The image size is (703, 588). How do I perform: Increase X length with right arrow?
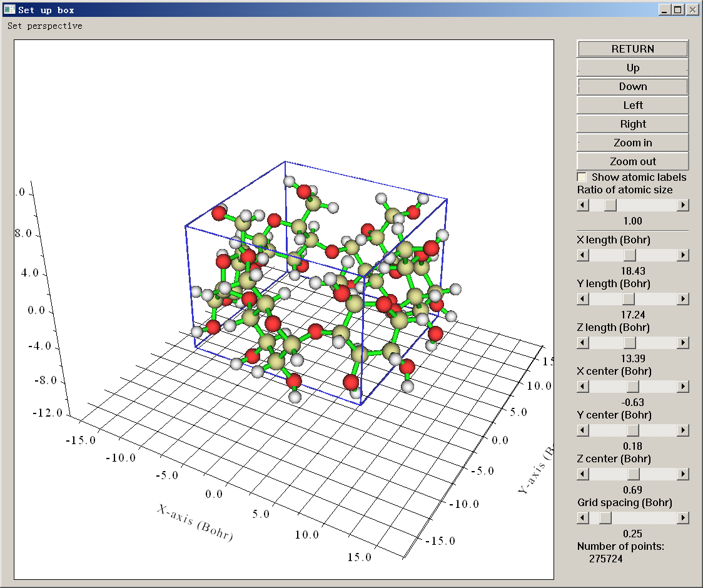pos(683,255)
